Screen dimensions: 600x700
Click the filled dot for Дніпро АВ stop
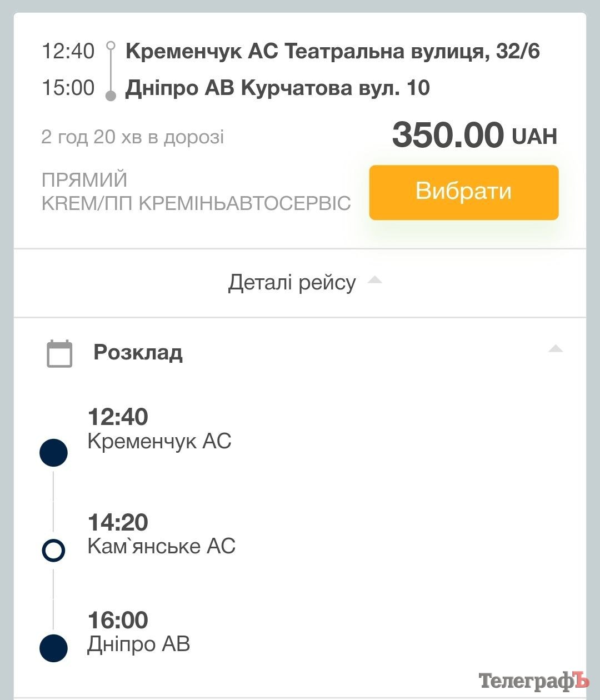click(54, 648)
